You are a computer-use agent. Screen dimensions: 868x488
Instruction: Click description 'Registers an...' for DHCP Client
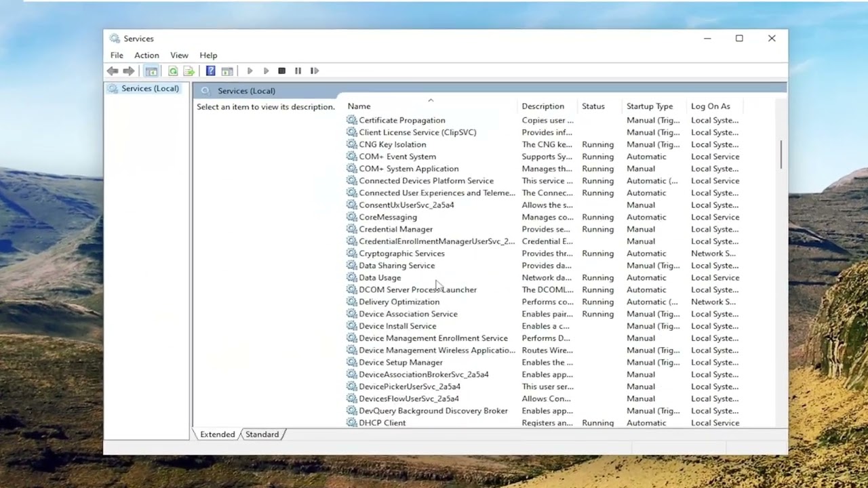pos(547,423)
